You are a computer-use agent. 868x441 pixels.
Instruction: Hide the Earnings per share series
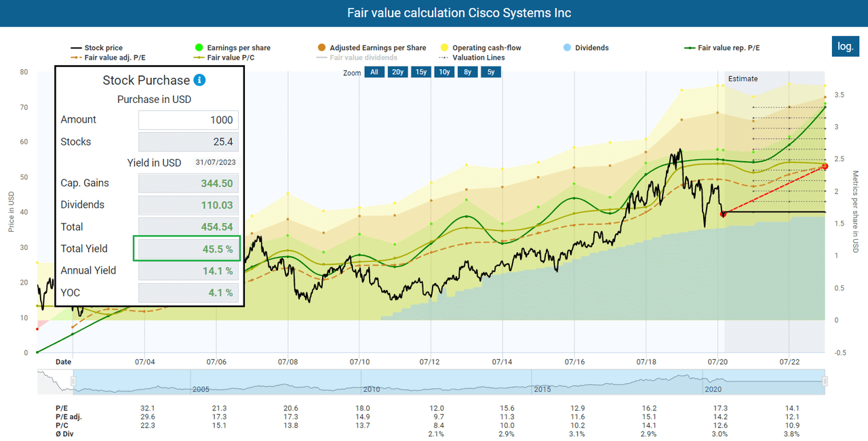tap(232, 48)
